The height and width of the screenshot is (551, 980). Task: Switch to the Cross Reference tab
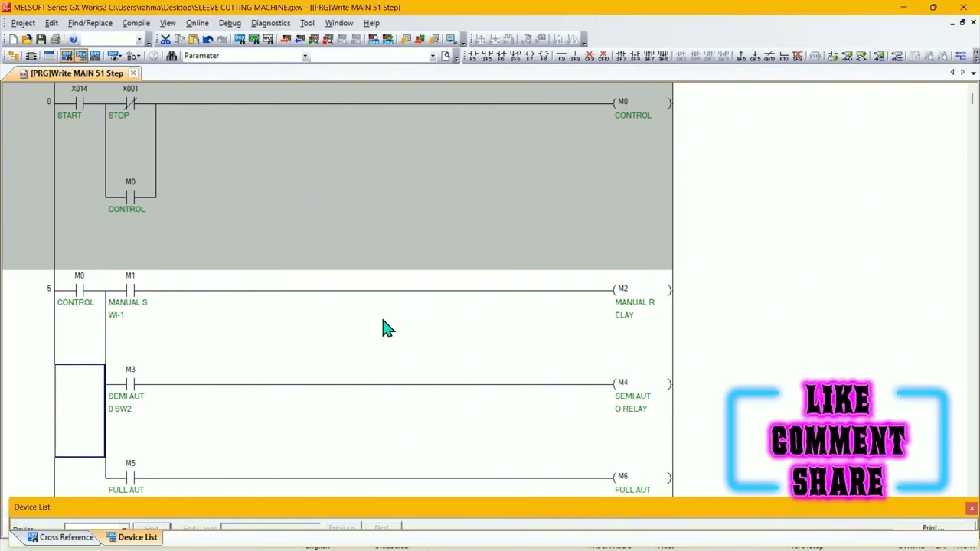click(x=60, y=537)
